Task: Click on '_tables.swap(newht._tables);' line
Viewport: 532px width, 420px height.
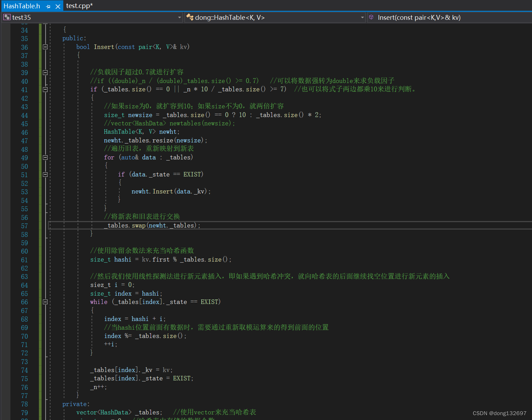Action: click(x=152, y=225)
